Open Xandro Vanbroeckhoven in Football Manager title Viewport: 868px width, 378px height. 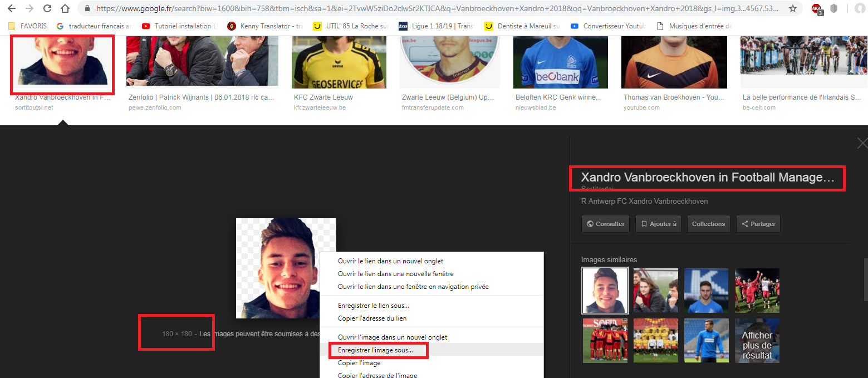(x=708, y=178)
